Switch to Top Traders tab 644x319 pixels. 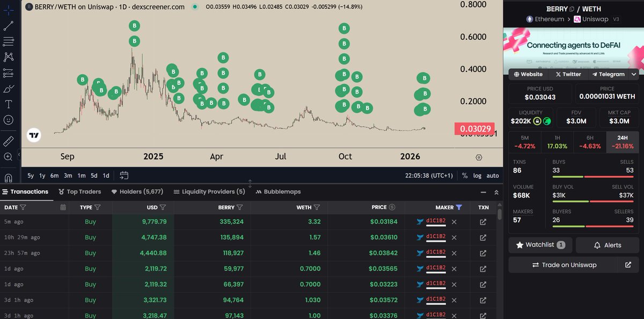(79, 192)
